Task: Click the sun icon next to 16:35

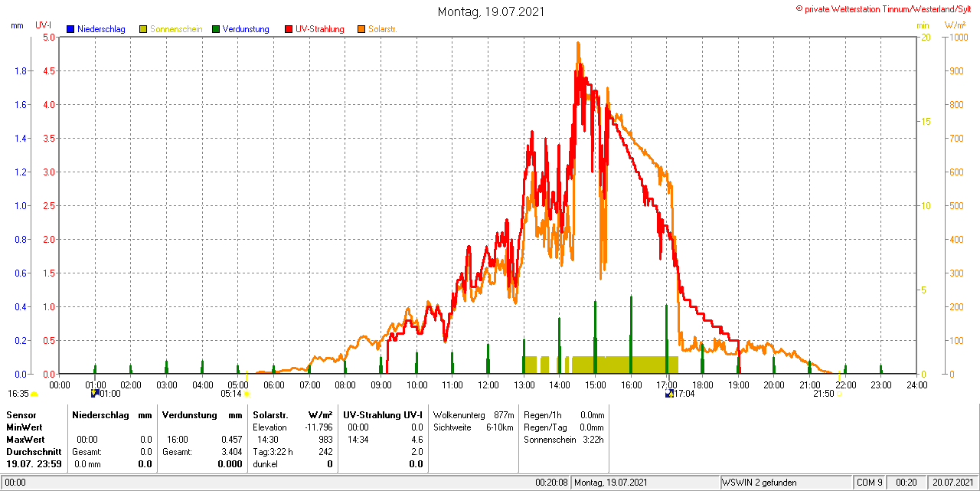Action: (x=34, y=394)
